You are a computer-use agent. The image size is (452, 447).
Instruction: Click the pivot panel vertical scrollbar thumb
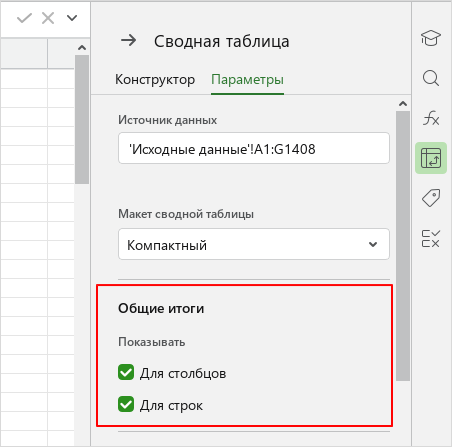pos(403,246)
